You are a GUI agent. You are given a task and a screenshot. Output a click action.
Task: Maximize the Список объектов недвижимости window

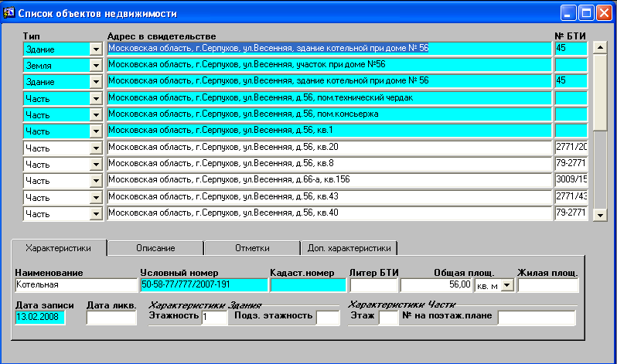tap(586, 13)
